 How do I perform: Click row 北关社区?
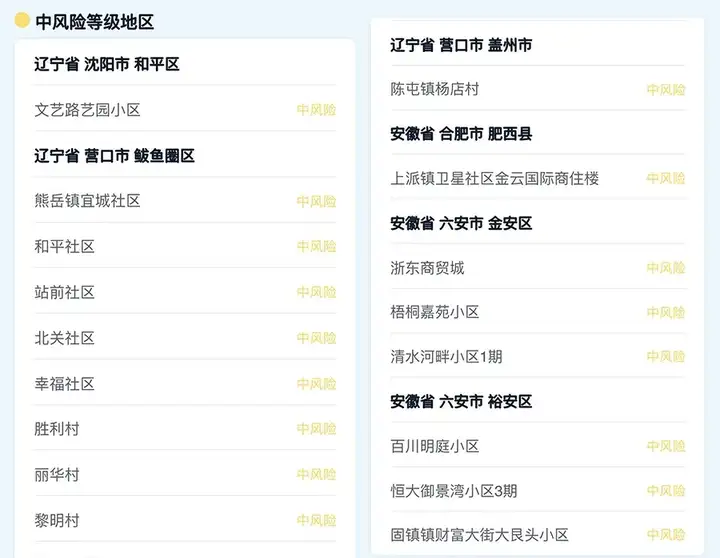click(185, 338)
